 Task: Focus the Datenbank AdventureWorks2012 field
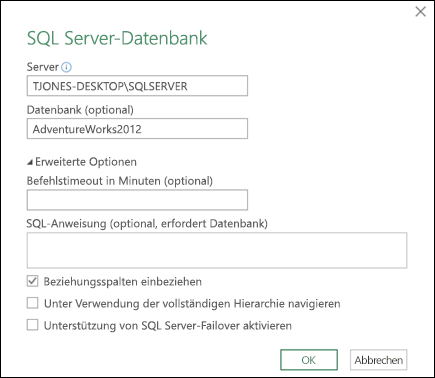[137, 129]
